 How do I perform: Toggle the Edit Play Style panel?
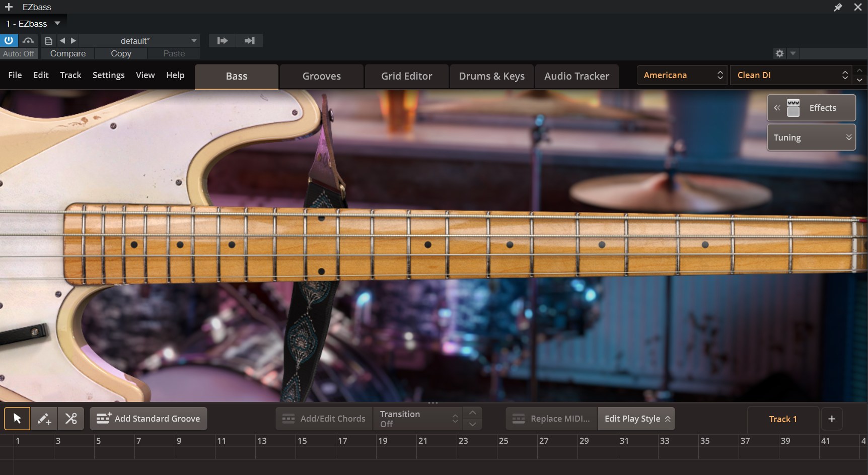[636, 419]
